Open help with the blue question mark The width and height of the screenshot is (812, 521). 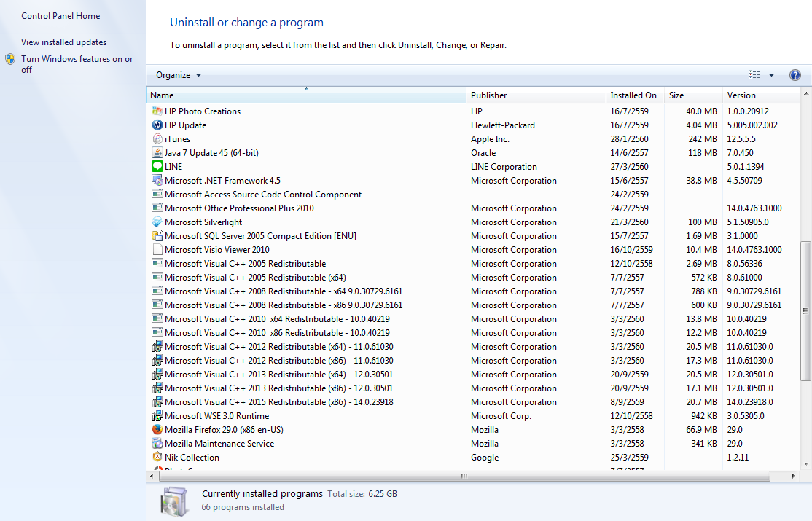[x=795, y=75]
